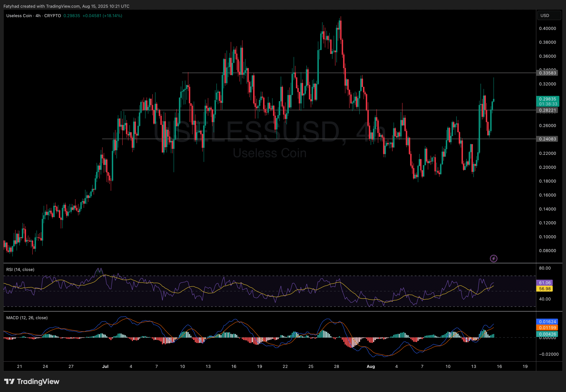Click the Jul label on time axis
Screen dimensions: 566x392
[x=105, y=366]
